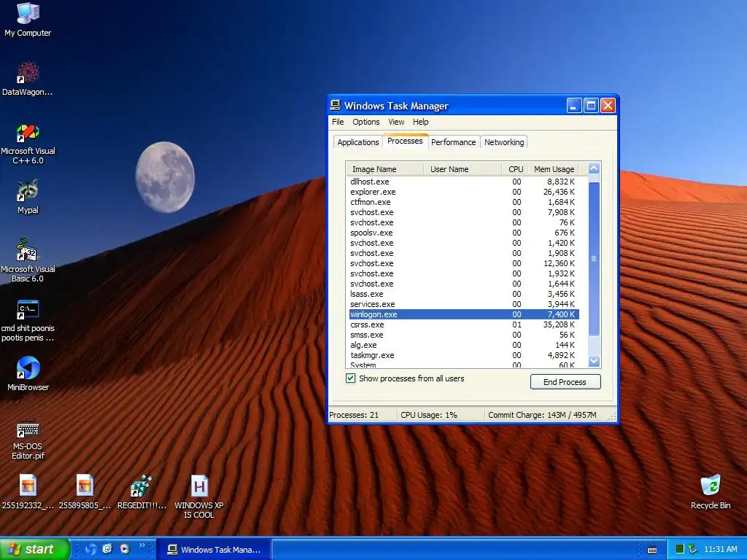Screen dimensions: 747x560
Task: Click the keyboard icon on the taskbar
Action: pos(652,550)
